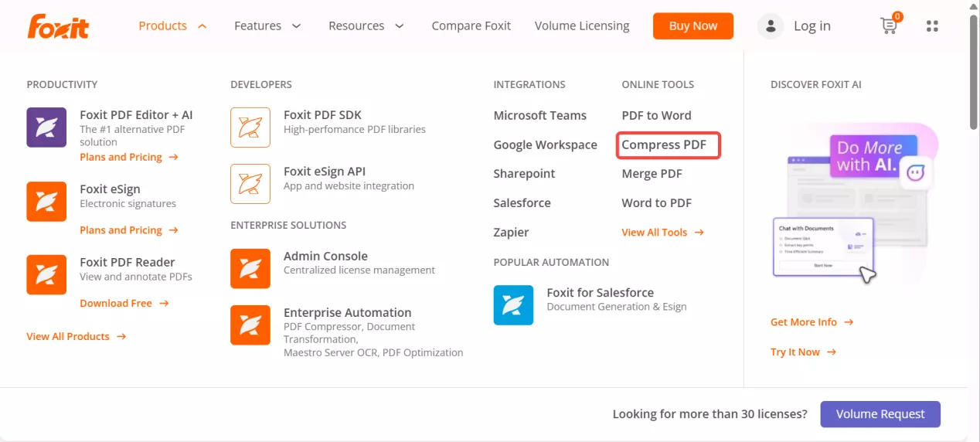Viewport: 980px width, 442px height.
Task: Click the Foxit PDF Reader icon
Action: pyautogui.click(x=46, y=274)
